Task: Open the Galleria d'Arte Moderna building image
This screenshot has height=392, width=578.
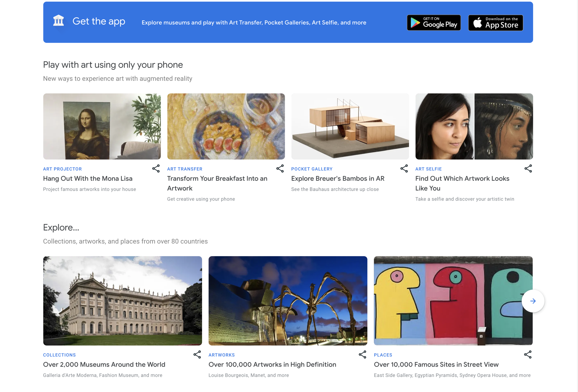Action: point(123,301)
